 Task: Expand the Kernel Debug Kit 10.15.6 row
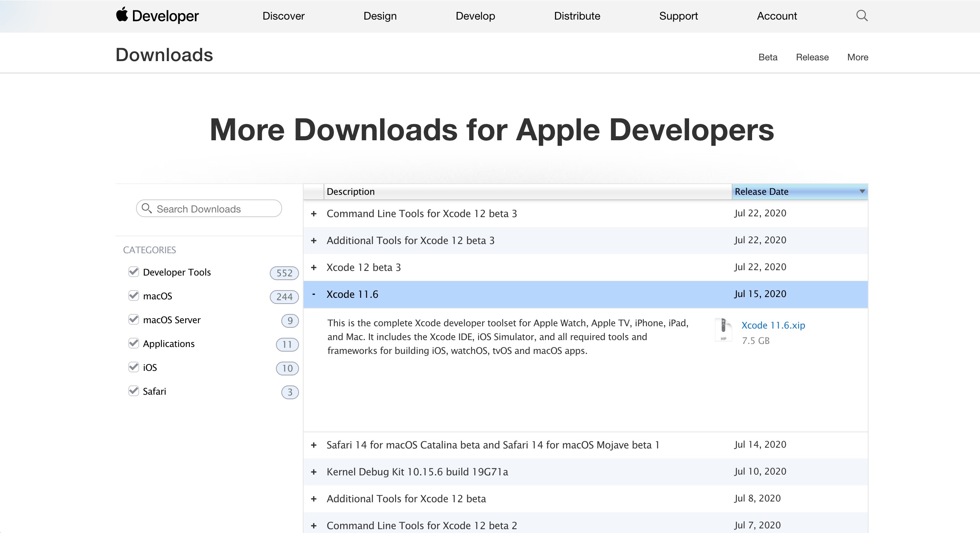tap(314, 472)
